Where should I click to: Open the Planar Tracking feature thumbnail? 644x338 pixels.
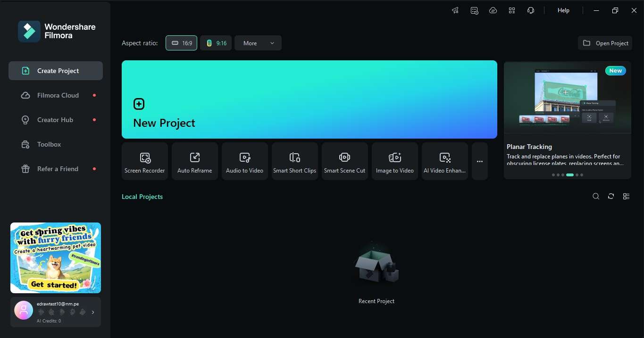[568, 98]
